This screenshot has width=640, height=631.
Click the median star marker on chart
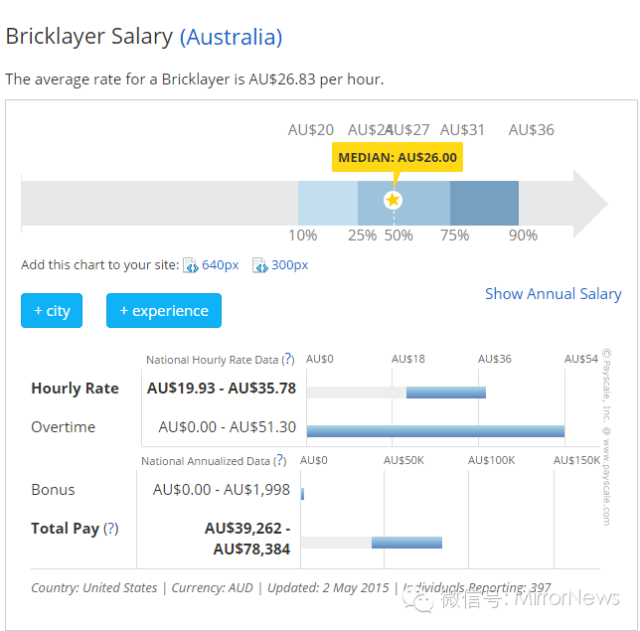point(393,200)
